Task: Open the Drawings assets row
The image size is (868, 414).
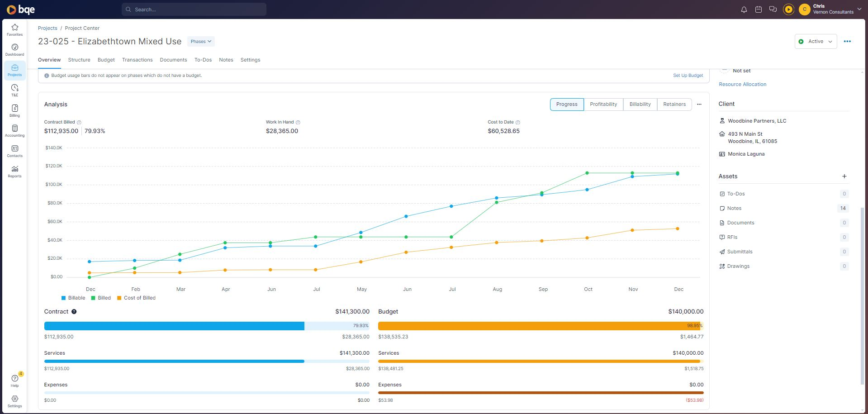Action: (x=784, y=266)
